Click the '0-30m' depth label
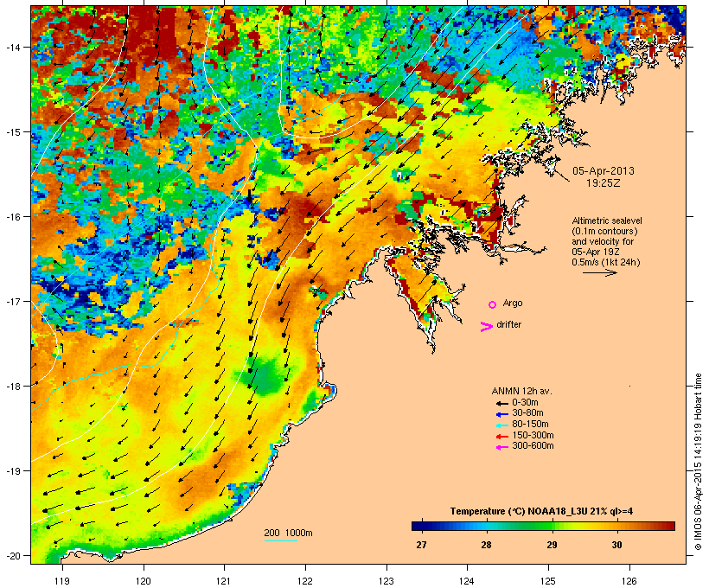Image resolution: width=709 pixels, height=588 pixels. (525, 403)
